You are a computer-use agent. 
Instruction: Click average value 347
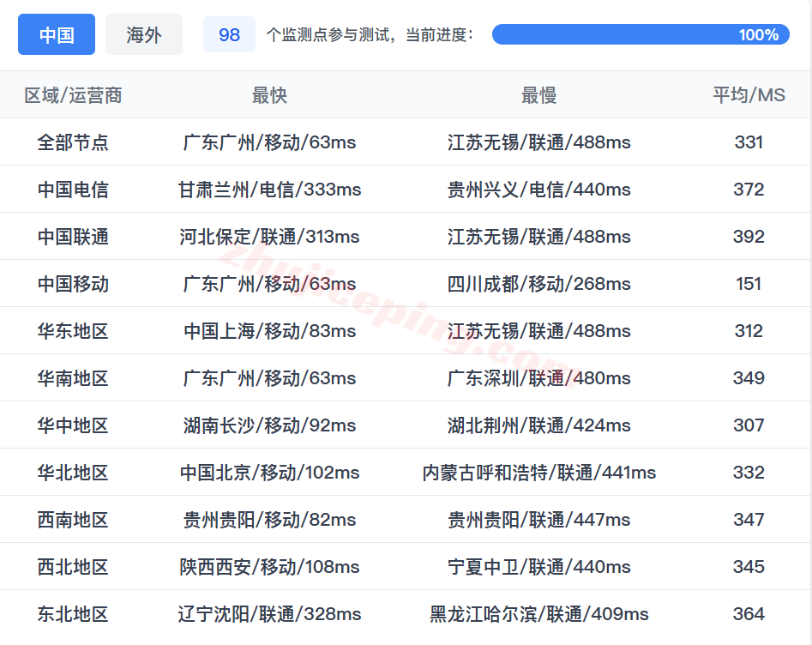pyautogui.click(x=749, y=519)
